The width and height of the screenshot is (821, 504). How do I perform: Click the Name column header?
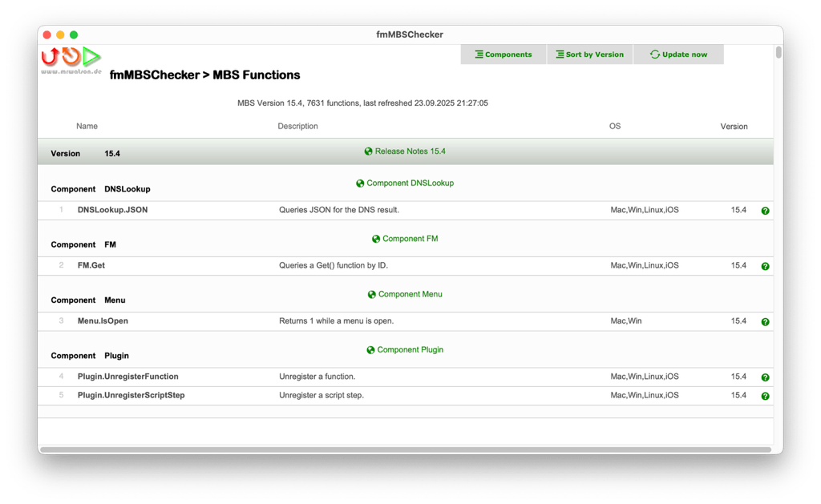(x=87, y=126)
